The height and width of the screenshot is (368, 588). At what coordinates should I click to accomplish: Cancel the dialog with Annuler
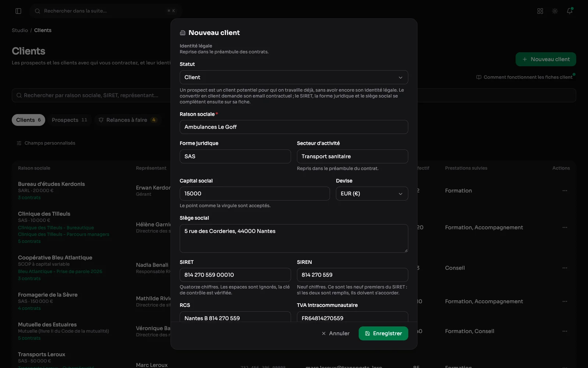click(336, 333)
